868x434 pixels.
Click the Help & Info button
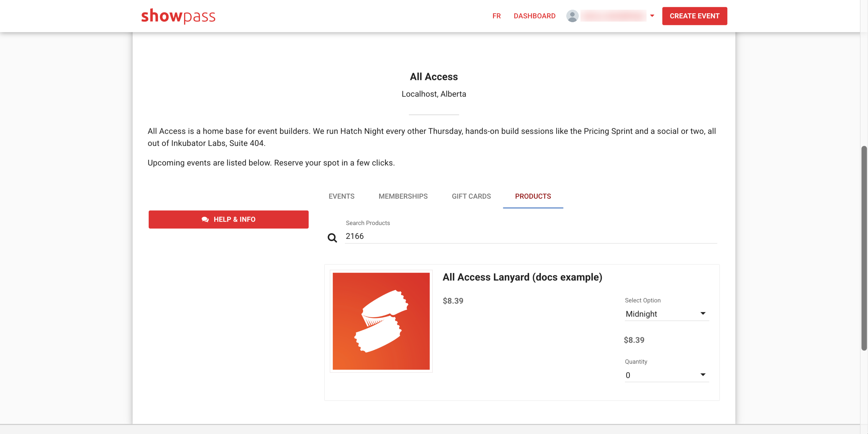coord(228,219)
